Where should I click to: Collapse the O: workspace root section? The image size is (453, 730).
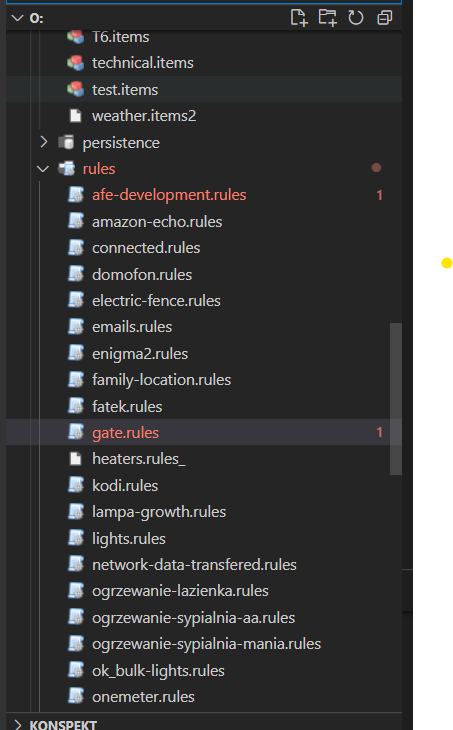click(18, 18)
